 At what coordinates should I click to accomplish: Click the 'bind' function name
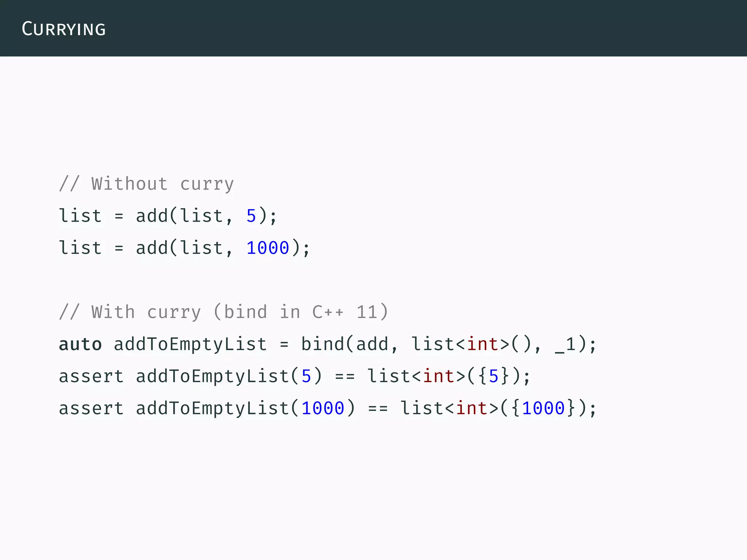pyautogui.click(x=322, y=344)
